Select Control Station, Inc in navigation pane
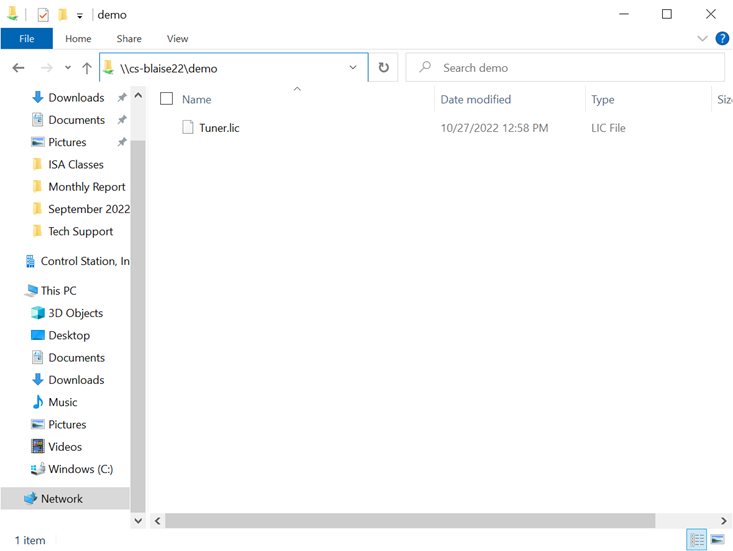The width and height of the screenshot is (733, 551). (x=85, y=261)
